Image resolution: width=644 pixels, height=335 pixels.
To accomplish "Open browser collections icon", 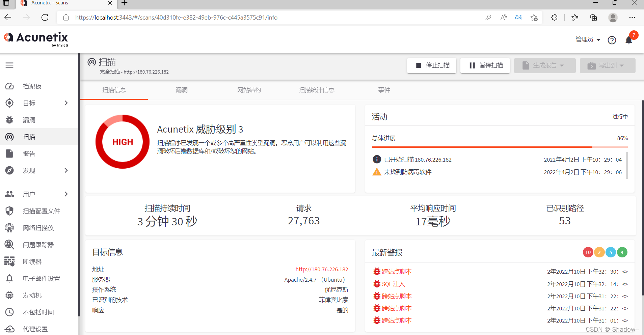I will (x=593, y=18).
